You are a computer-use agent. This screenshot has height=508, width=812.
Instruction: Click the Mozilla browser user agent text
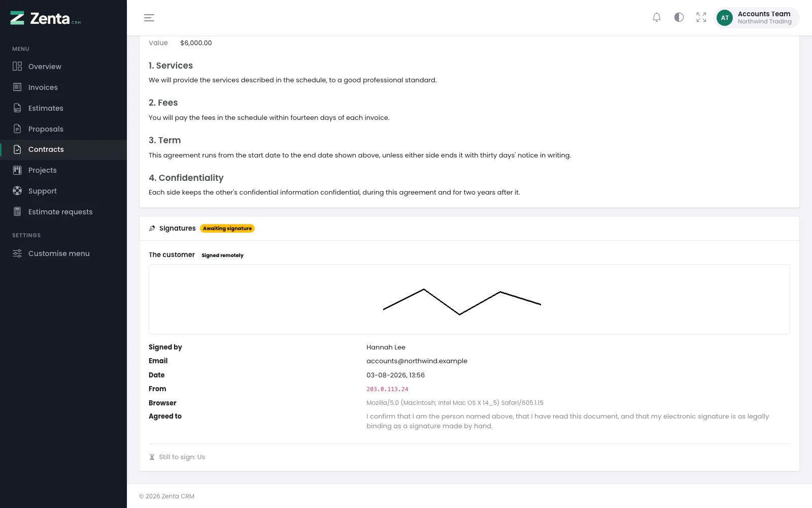point(455,403)
